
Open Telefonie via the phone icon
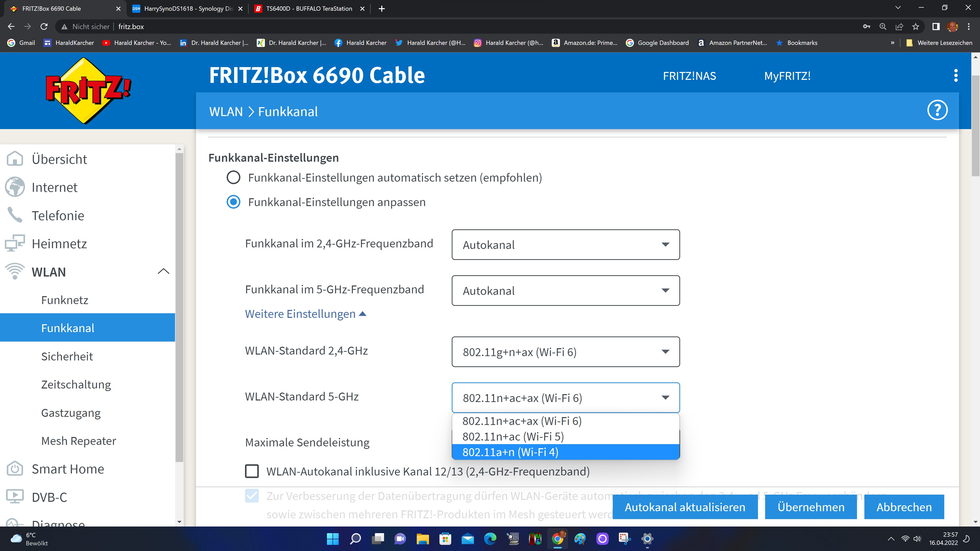coord(15,215)
